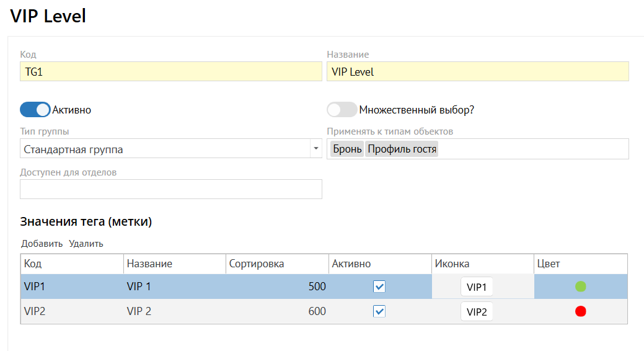Click Удалить to remove a tag value

coord(86,244)
